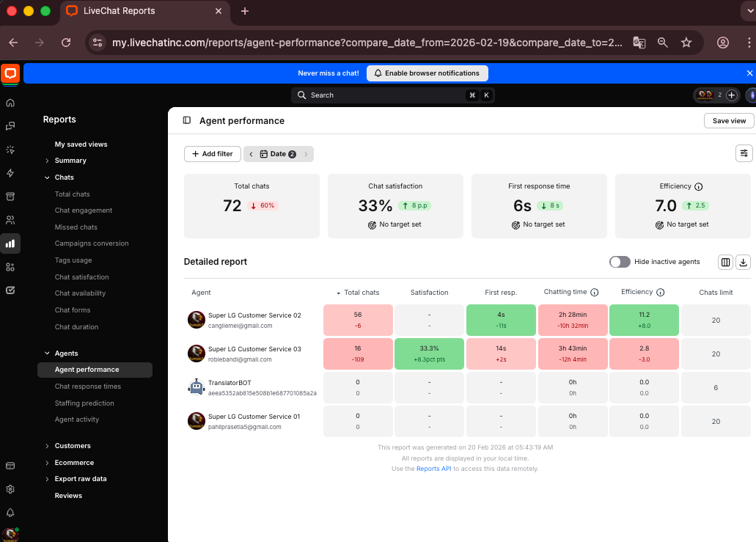The height and width of the screenshot is (542, 756).
Task: Sort by Total chats column header
Action: point(361,293)
